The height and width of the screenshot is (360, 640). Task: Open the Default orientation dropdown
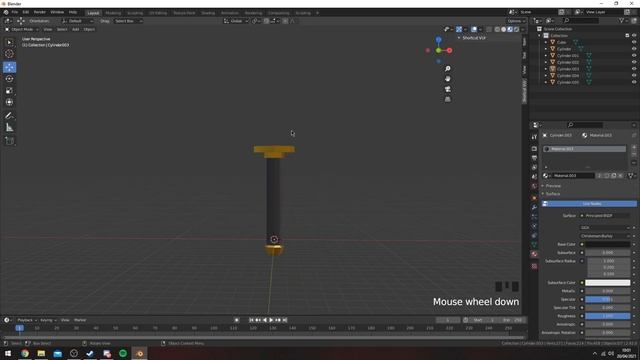coord(78,21)
